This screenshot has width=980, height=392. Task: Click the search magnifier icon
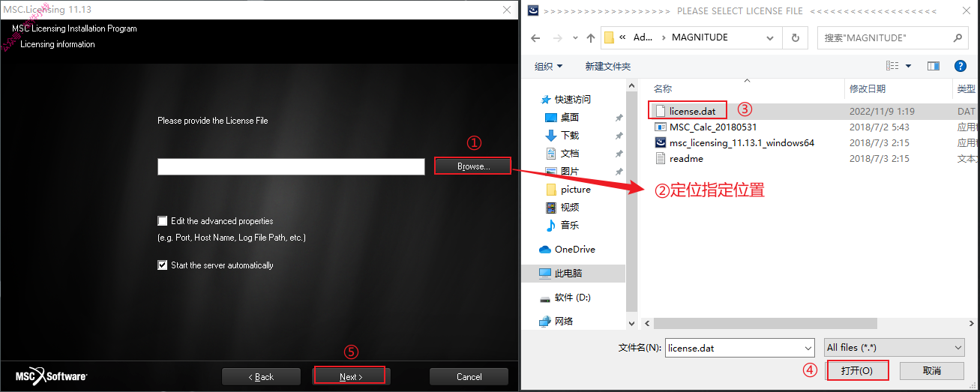pos(958,37)
